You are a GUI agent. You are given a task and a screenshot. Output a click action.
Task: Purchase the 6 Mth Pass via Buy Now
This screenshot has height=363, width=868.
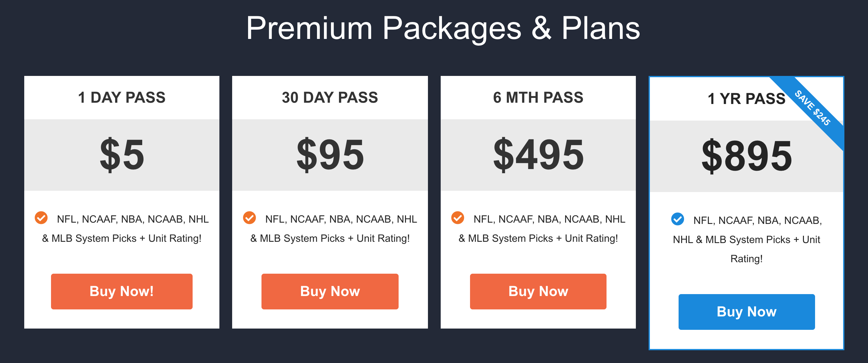tap(538, 292)
